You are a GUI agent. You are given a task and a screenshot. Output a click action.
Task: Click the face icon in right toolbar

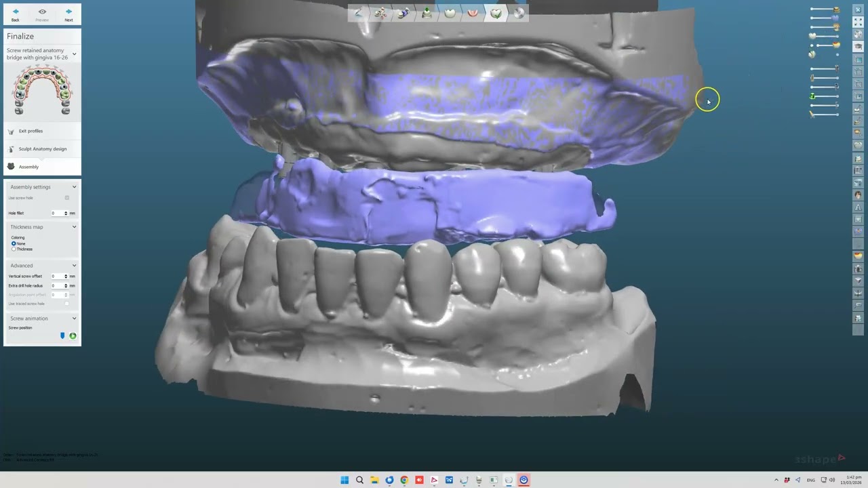point(858,195)
